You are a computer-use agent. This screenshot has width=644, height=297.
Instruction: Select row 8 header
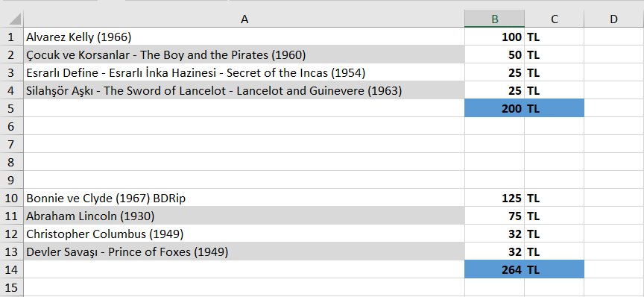click(x=11, y=163)
